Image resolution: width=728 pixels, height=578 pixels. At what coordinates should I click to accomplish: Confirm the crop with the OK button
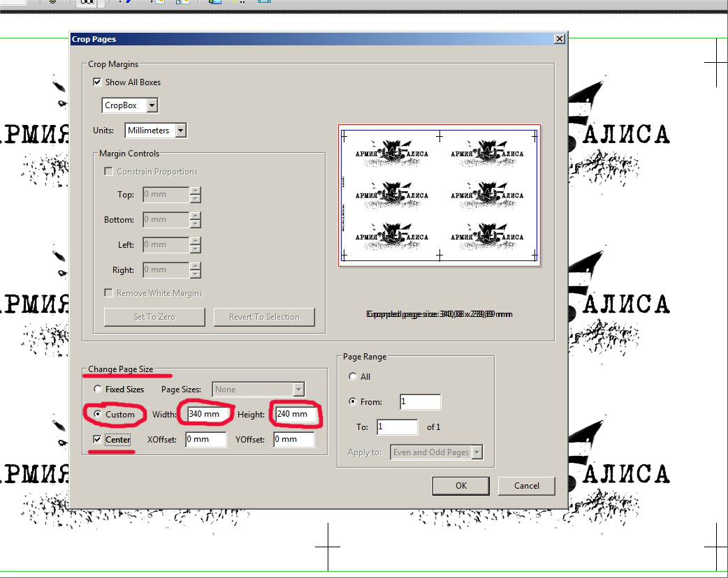461,486
